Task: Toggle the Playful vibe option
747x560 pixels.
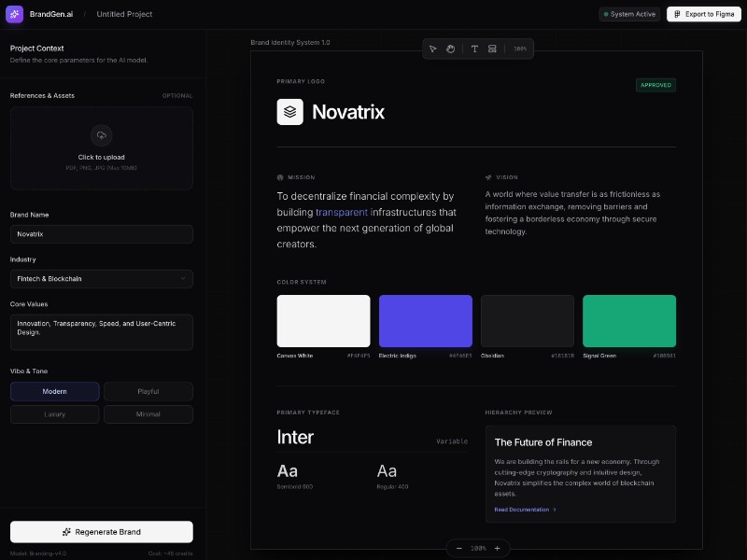Action: pos(148,392)
